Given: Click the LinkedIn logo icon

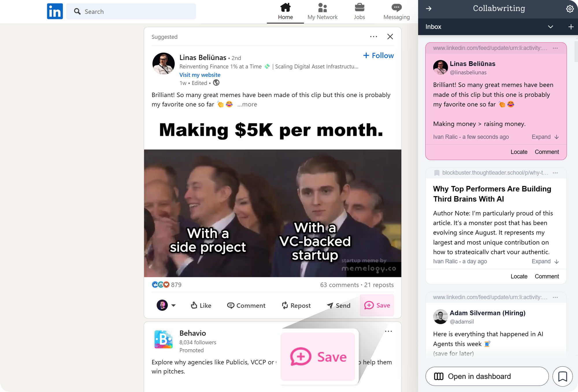Looking at the screenshot, I should [x=55, y=12].
